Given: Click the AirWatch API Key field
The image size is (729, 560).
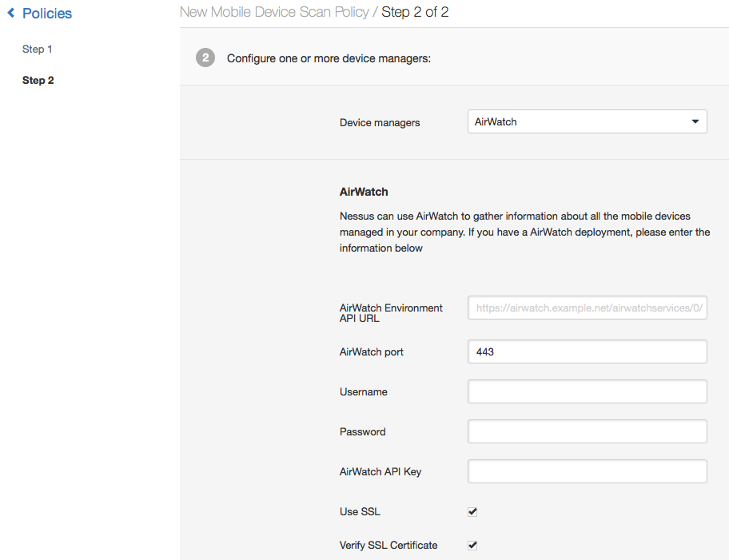Looking at the screenshot, I should [x=588, y=471].
